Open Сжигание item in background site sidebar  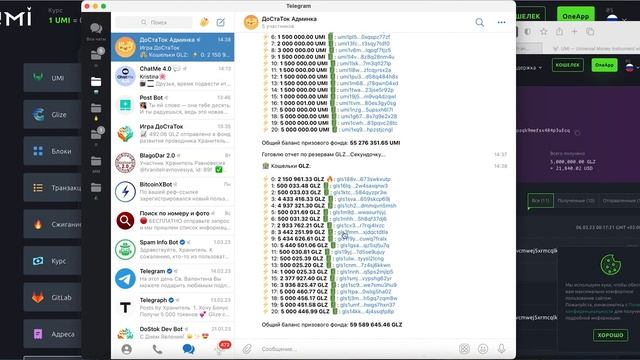[x=52, y=224]
